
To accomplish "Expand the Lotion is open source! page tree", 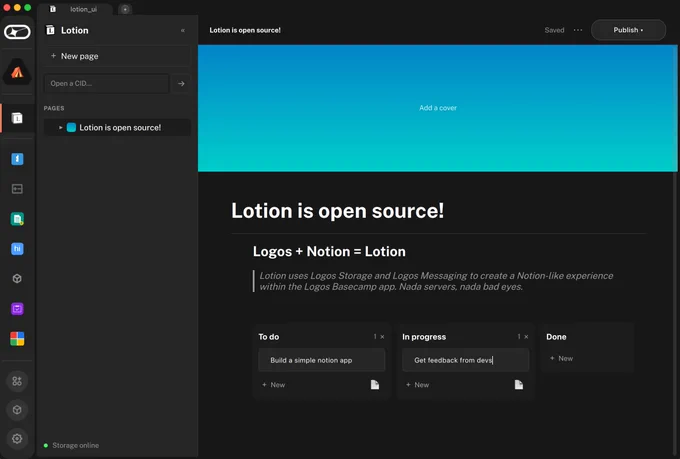I will [60, 128].
